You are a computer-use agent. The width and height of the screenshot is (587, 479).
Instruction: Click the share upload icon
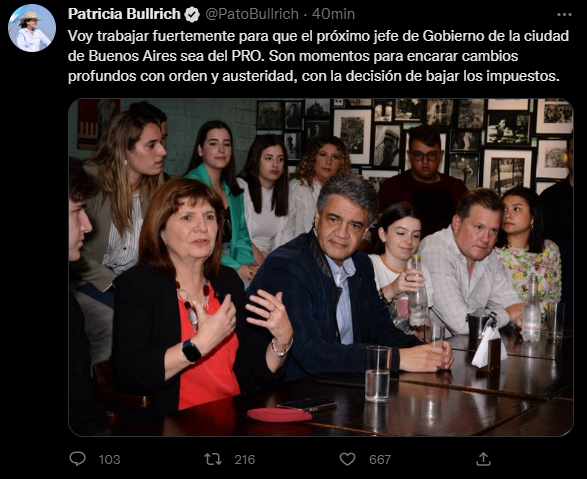coord(483,459)
